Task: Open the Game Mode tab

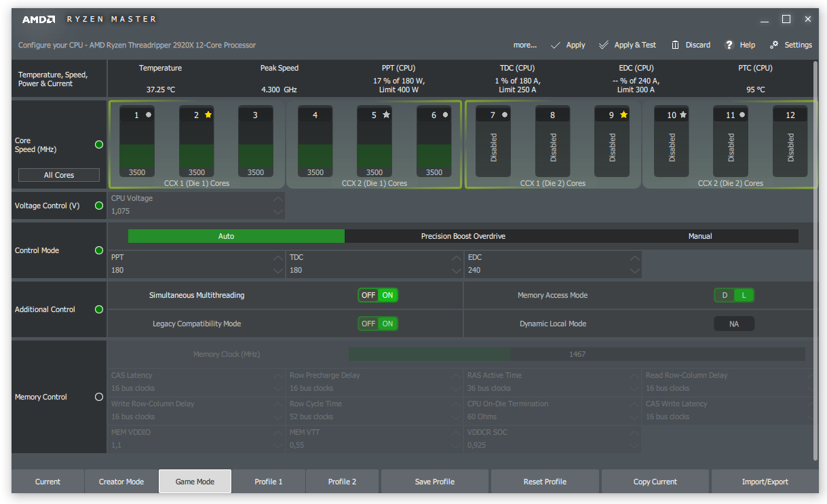Action: point(195,482)
